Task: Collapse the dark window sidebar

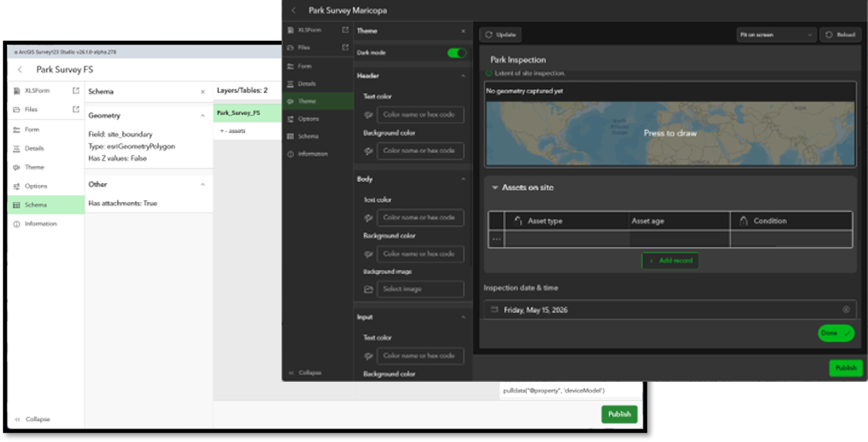Action: point(305,373)
